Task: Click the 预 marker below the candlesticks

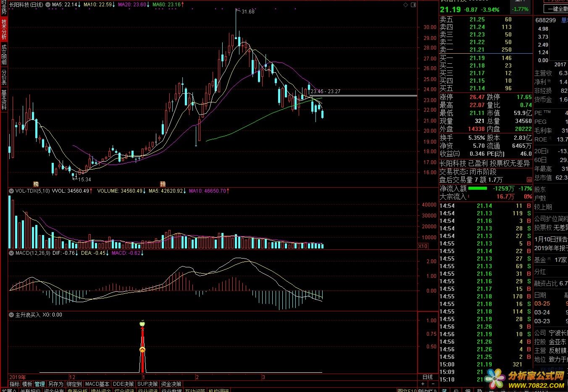Action: [163, 184]
